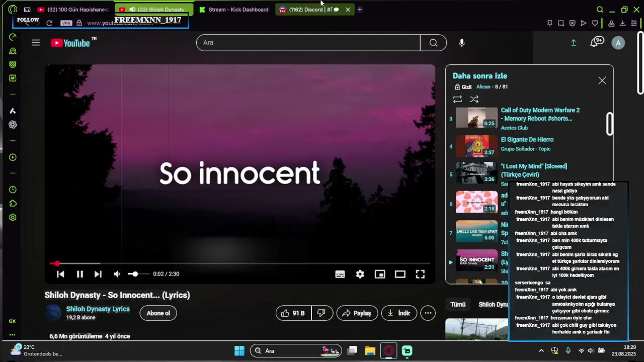Open the YouTube guide hamburger menu
The image size is (644, 362).
click(x=36, y=43)
